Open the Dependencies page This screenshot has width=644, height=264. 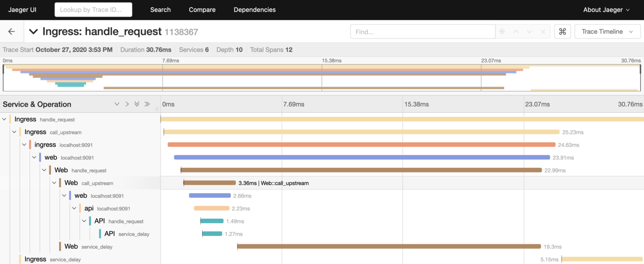(x=255, y=10)
